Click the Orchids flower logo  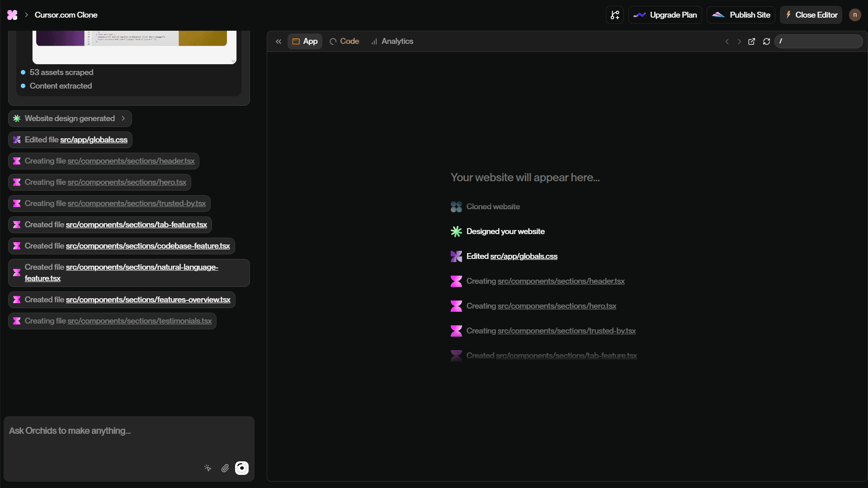(12, 15)
